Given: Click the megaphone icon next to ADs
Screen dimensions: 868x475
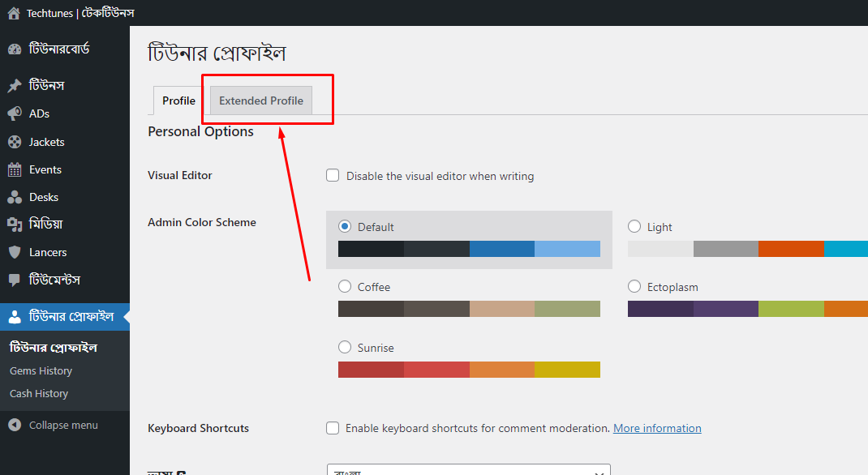Looking at the screenshot, I should tap(15, 114).
